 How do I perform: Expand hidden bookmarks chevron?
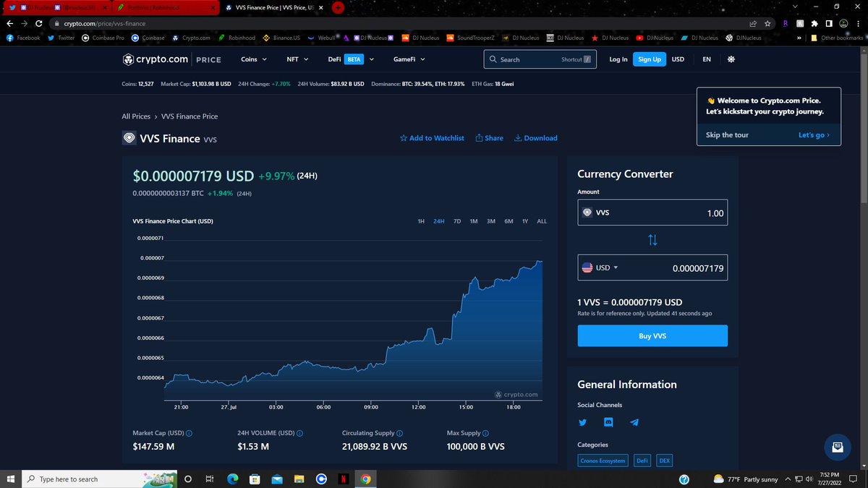tap(801, 38)
